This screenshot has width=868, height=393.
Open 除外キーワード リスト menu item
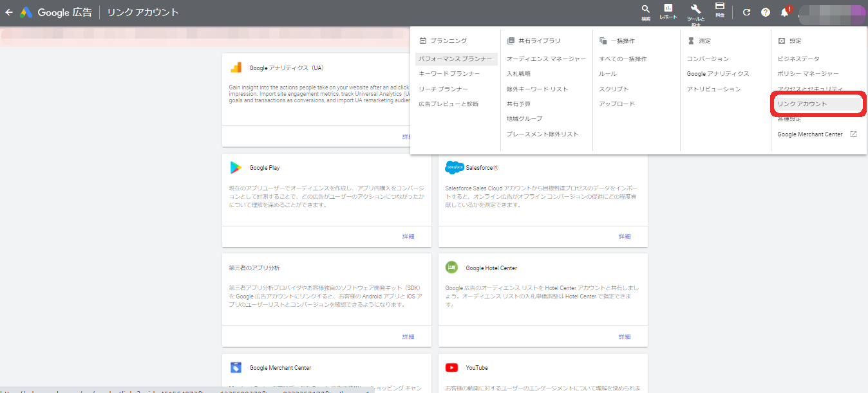pos(537,89)
